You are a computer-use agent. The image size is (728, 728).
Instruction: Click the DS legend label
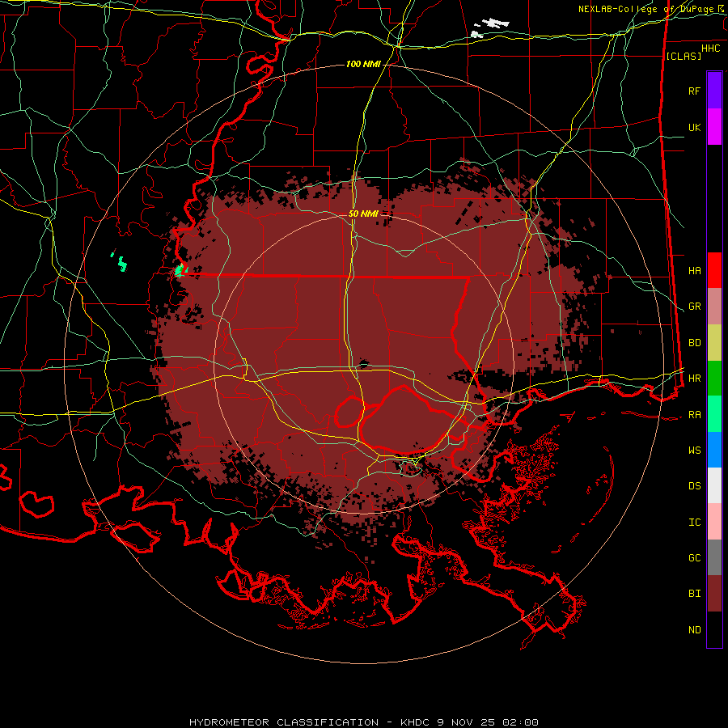point(694,486)
